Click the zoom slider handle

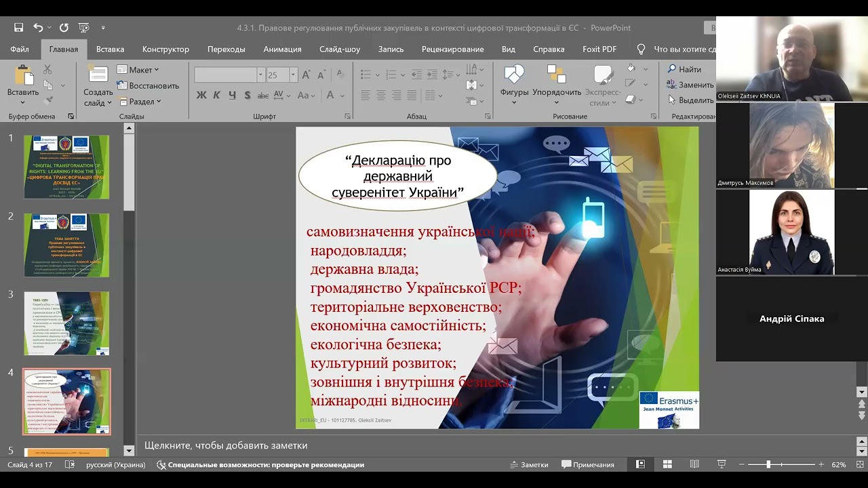pyautogui.click(x=768, y=464)
